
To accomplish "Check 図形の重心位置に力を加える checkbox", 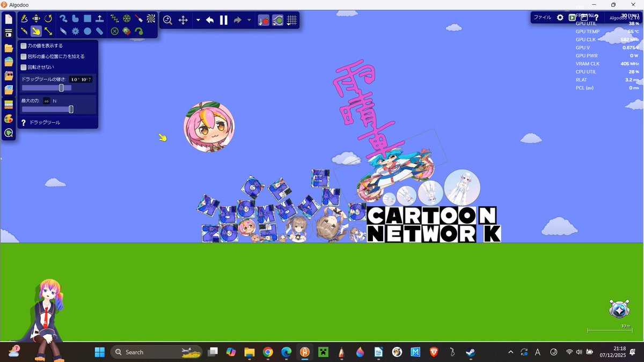I will point(24,56).
